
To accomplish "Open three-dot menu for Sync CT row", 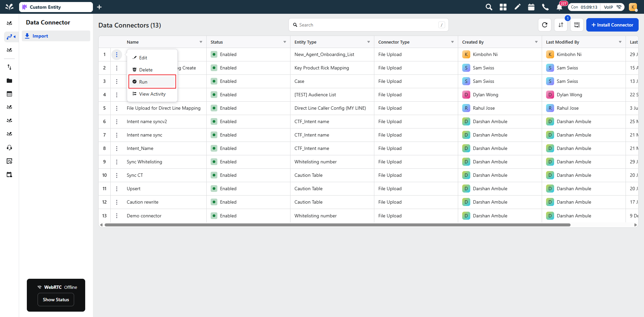I will coord(117,175).
